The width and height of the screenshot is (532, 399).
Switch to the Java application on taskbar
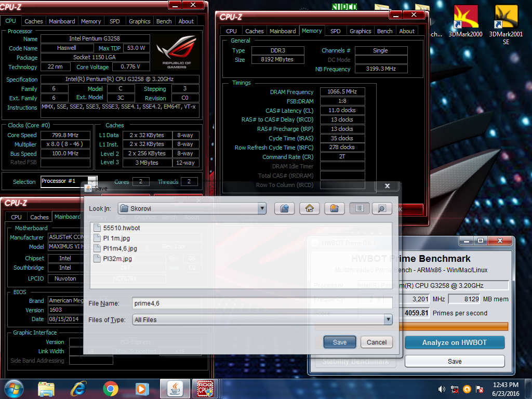(175, 389)
